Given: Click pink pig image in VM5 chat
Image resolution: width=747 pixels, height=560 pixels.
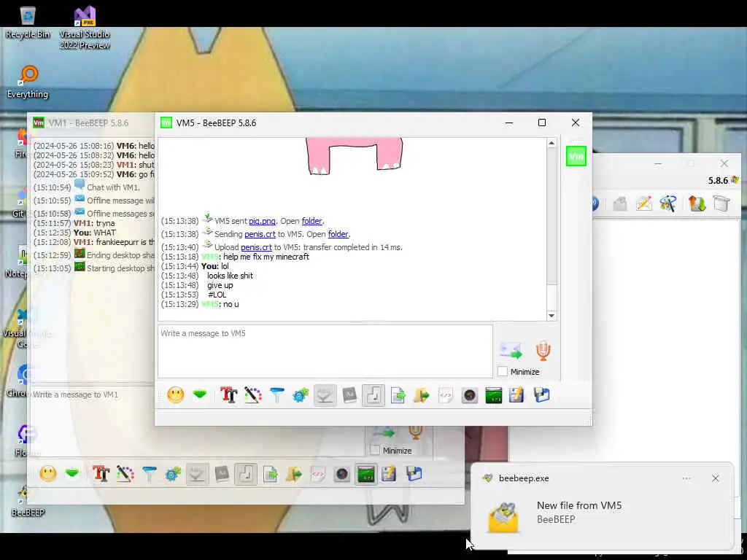Looking at the screenshot, I should [354, 156].
